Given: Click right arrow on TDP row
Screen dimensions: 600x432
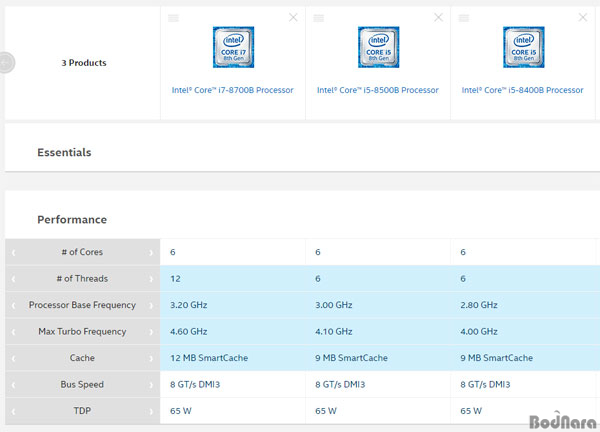Looking at the screenshot, I should [151, 411].
